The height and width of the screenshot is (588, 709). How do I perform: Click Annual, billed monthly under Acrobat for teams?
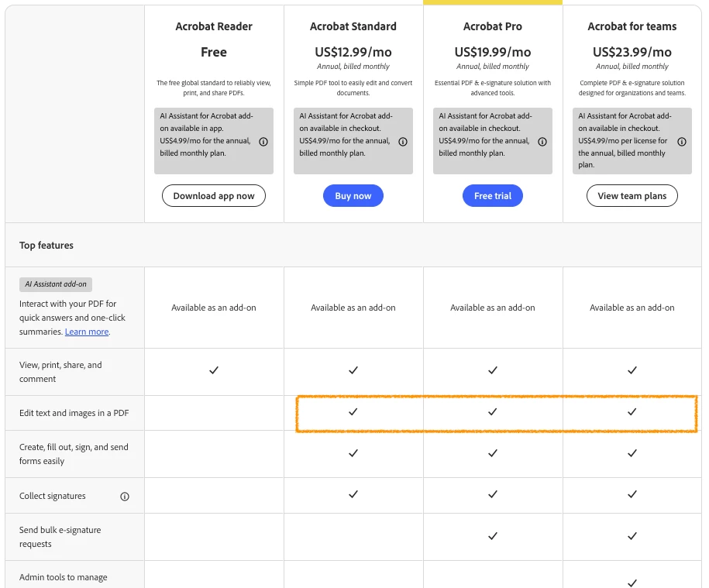point(632,67)
